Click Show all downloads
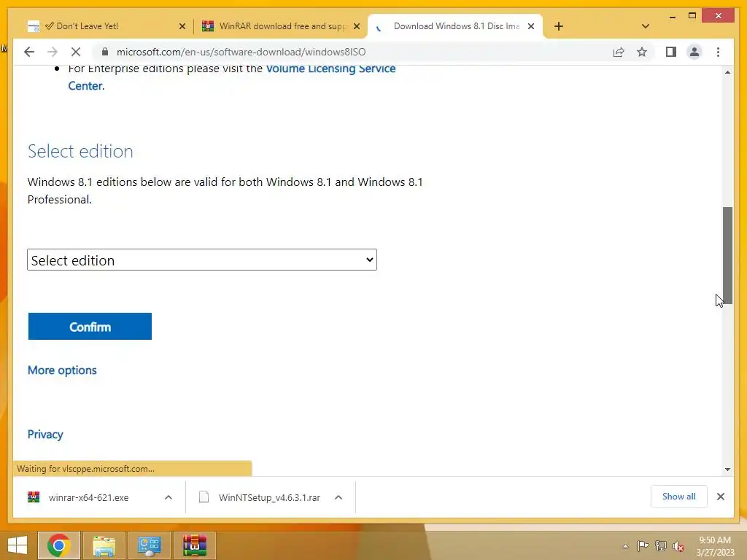 click(679, 497)
